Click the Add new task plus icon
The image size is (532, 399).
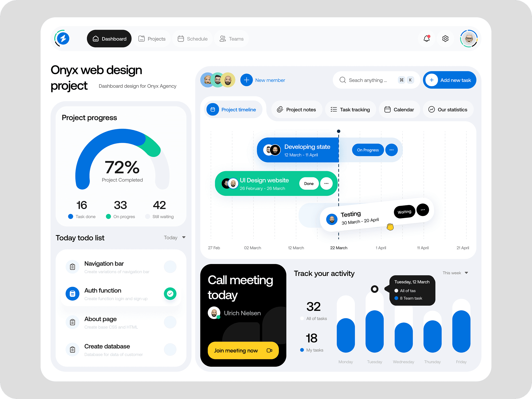point(432,80)
